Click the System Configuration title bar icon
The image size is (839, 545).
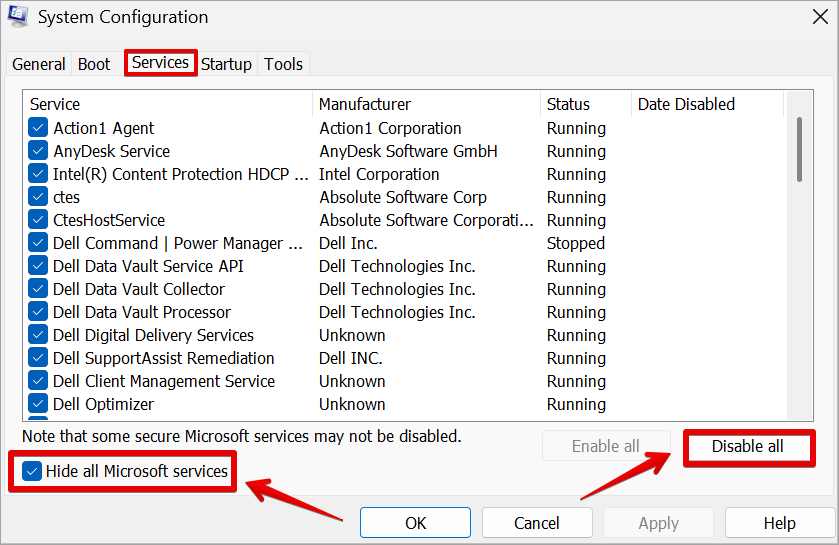pos(18,17)
